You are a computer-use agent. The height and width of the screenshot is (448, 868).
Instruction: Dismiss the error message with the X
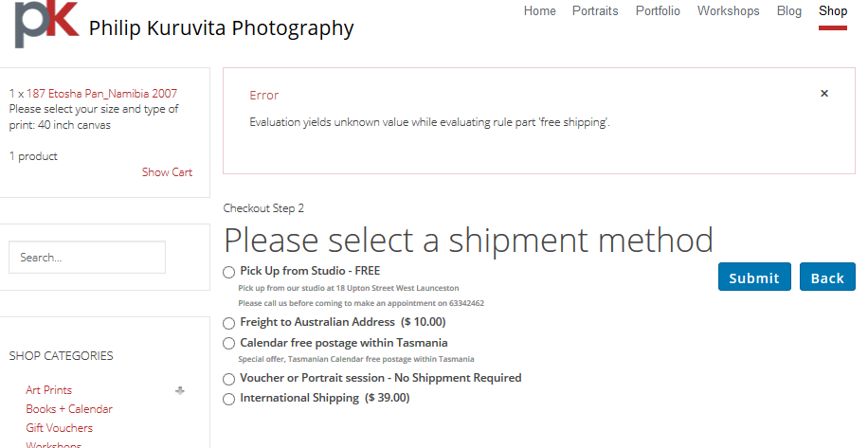[824, 94]
